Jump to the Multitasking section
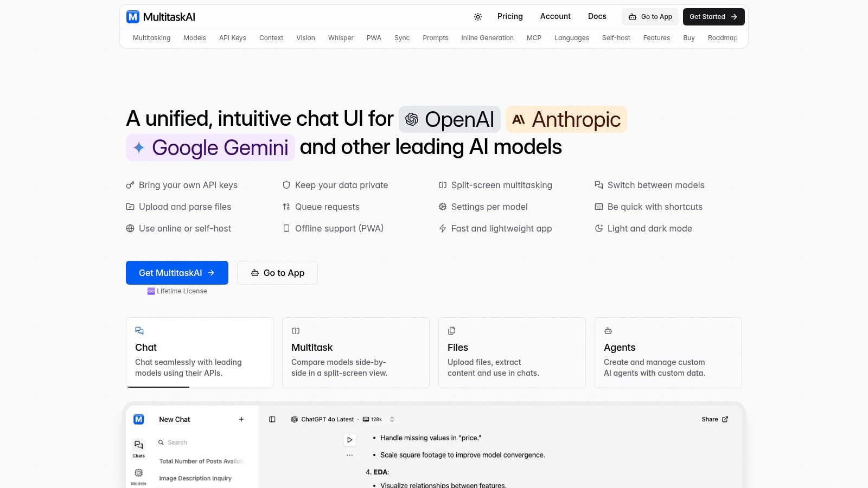This screenshot has width=868, height=488. click(151, 38)
